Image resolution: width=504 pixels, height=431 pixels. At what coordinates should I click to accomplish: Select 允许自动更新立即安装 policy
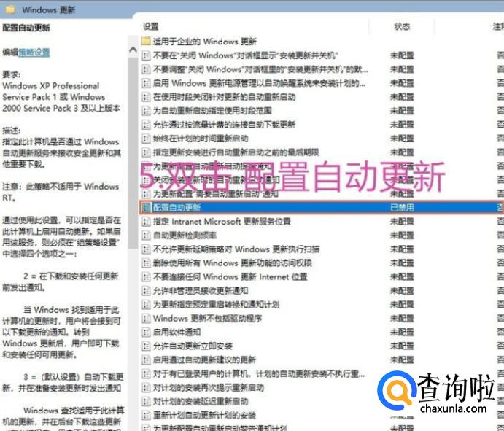pyautogui.click(x=193, y=346)
